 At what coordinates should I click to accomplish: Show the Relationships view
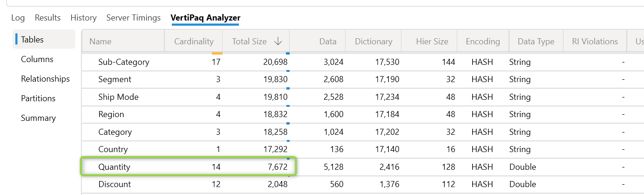45,79
